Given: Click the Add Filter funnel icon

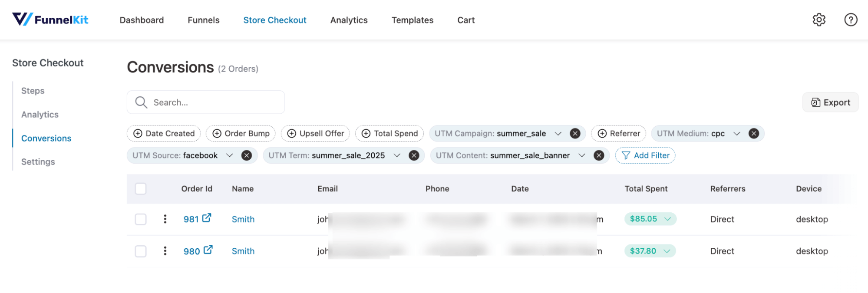Looking at the screenshot, I should point(626,155).
